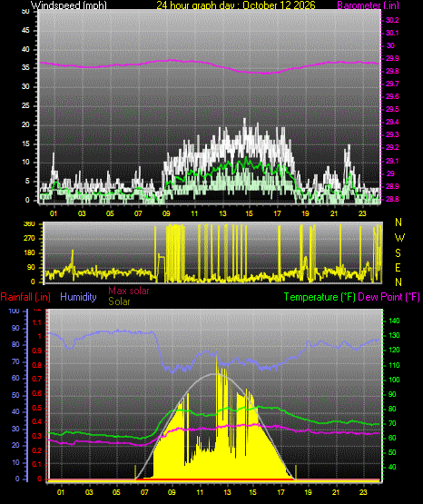This screenshot has width=423, height=504.
Task: Click the 0.3 value on rainfall axis
Action: pos(37,437)
